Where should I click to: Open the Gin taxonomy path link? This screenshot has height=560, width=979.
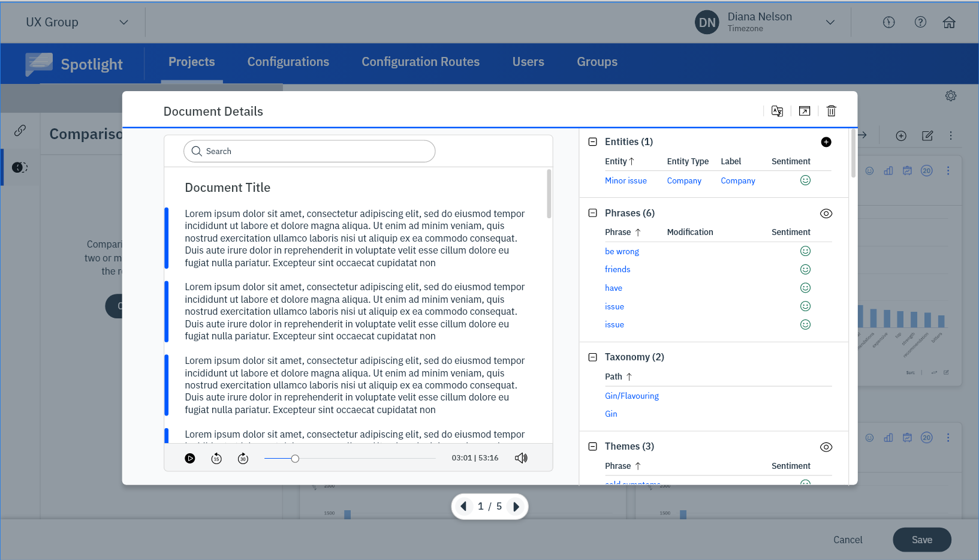[x=611, y=414]
